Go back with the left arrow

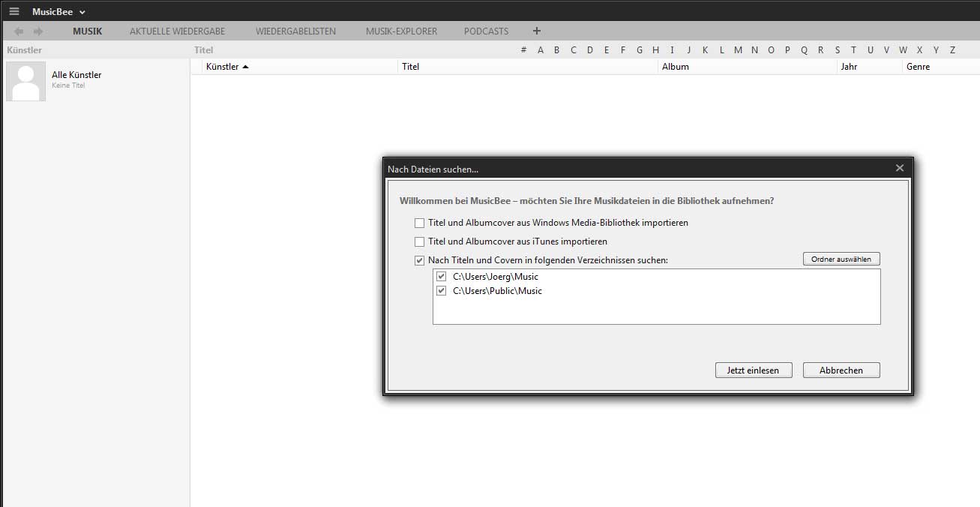[19, 31]
